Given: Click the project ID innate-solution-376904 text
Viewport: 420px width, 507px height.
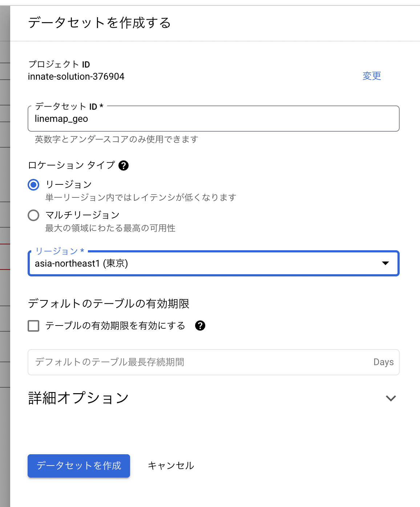Looking at the screenshot, I should pyautogui.click(x=76, y=76).
